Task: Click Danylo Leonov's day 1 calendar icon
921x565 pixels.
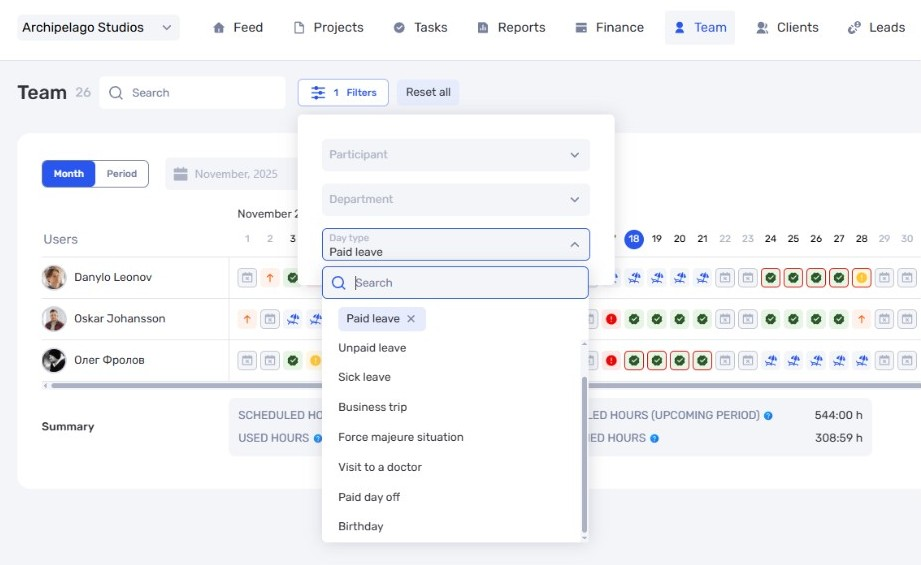Action: coord(247,277)
